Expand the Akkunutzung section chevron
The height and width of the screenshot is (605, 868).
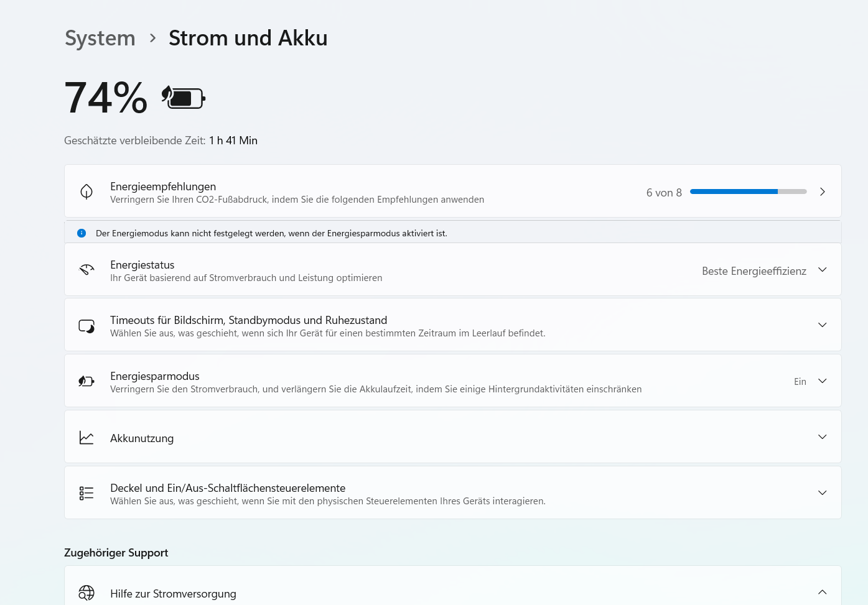(x=822, y=437)
